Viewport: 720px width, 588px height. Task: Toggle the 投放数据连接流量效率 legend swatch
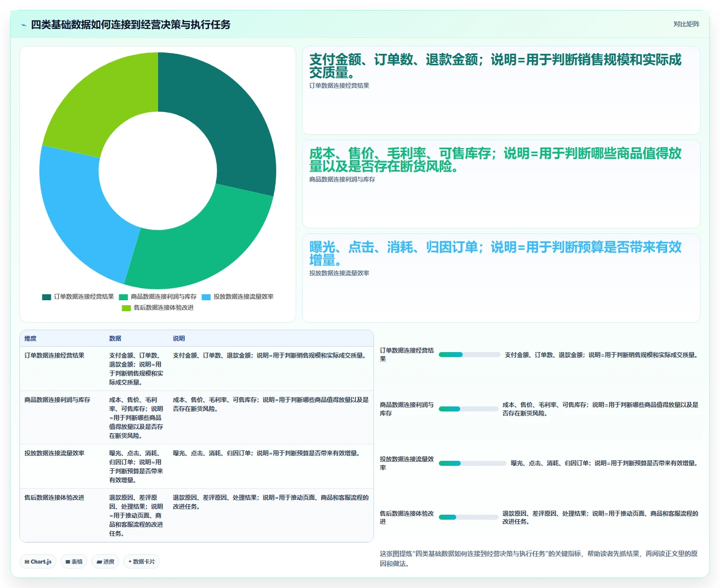pyautogui.click(x=206, y=297)
